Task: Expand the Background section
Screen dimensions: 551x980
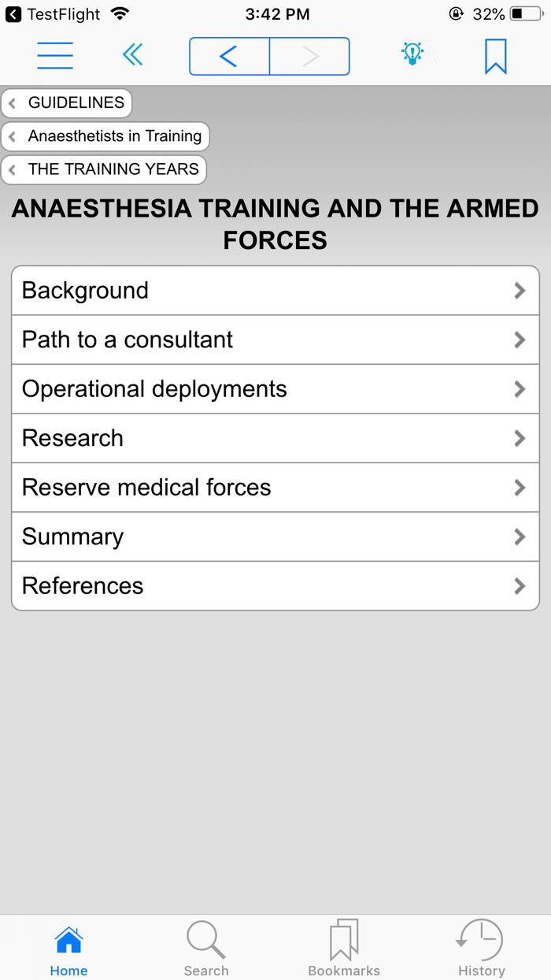Action: click(x=275, y=291)
